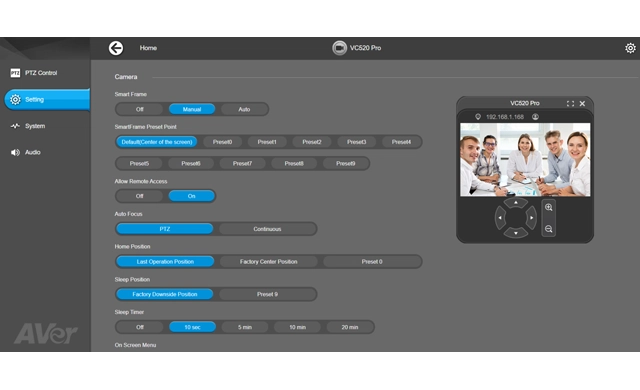Image resolution: width=640 pixels, height=390 pixels.
Task: Select Preset8 SmartFrame point
Action: pos(294,164)
